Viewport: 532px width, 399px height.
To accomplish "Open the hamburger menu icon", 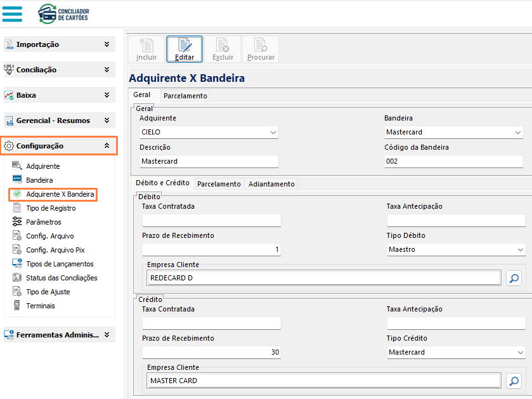I will click(x=12, y=13).
